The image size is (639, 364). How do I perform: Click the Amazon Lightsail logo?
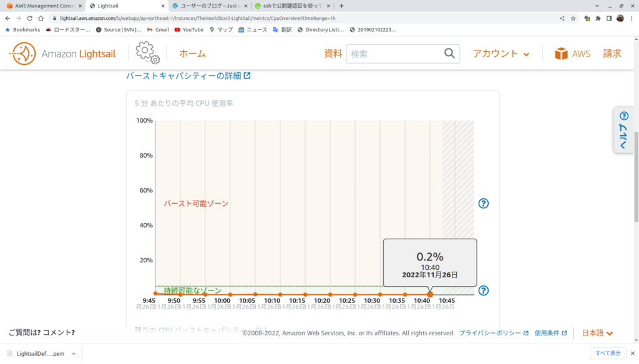pyautogui.click(x=62, y=54)
